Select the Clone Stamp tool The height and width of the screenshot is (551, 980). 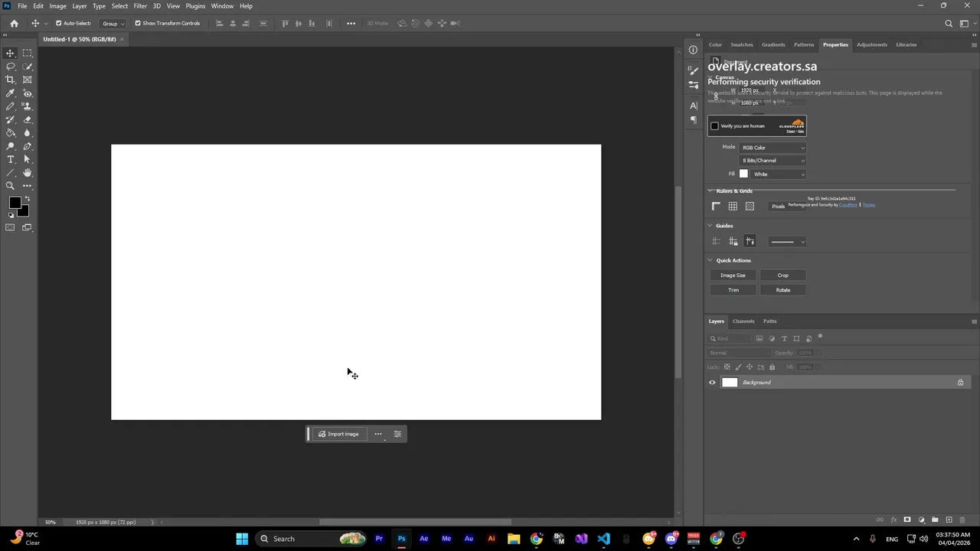click(x=28, y=106)
